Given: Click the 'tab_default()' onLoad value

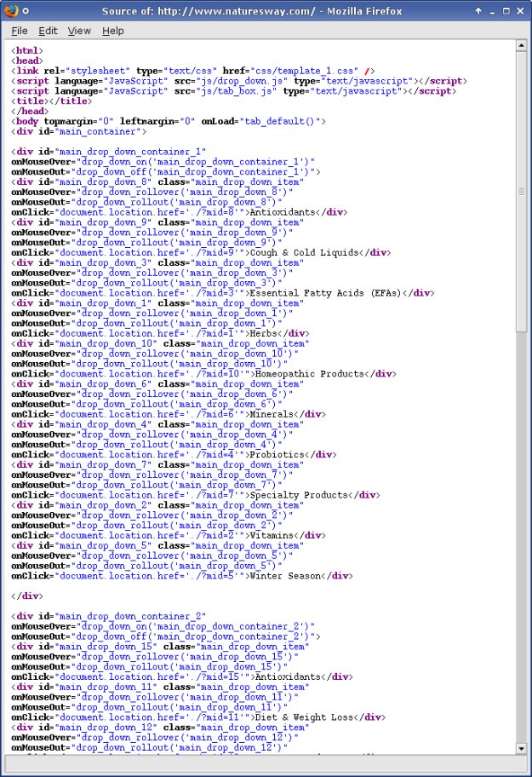Looking at the screenshot, I should [279, 121].
